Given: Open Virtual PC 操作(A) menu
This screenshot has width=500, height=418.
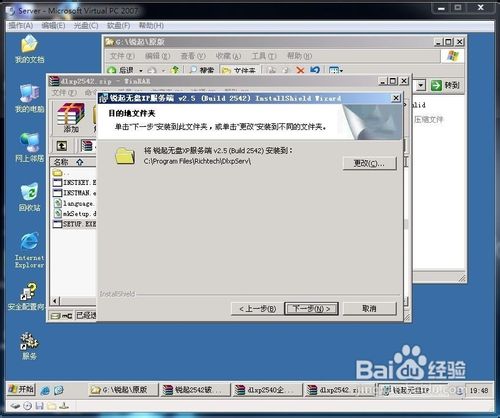Looking at the screenshot, I should pyautogui.click(x=21, y=26).
